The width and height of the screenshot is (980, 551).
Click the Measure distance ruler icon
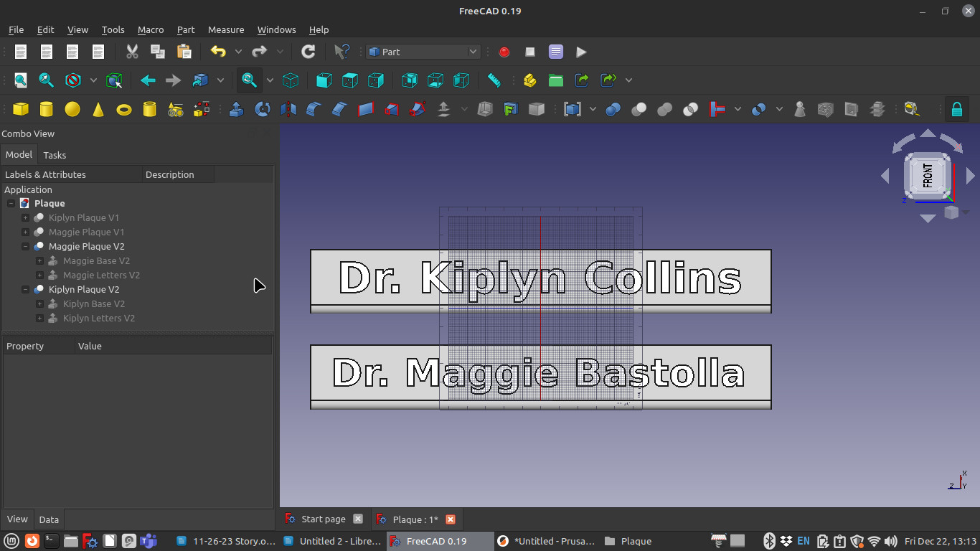click(x=494, y=80)
